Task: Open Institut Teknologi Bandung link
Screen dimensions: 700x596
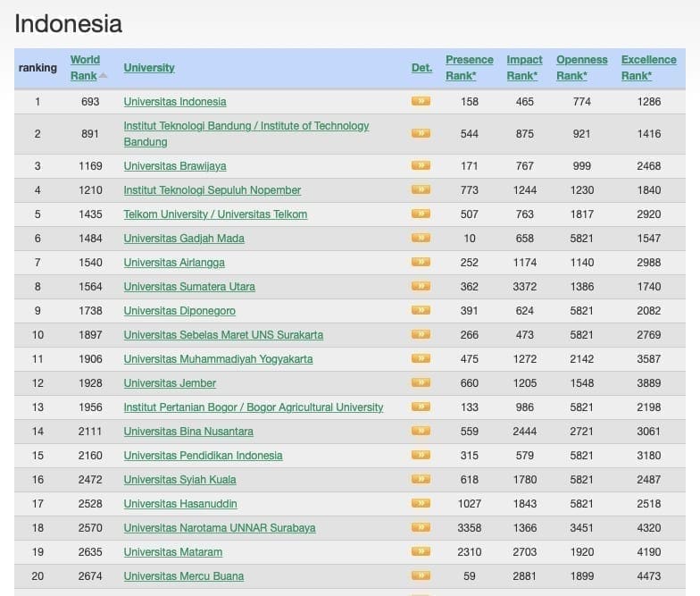Action: [x=246, y=134]
